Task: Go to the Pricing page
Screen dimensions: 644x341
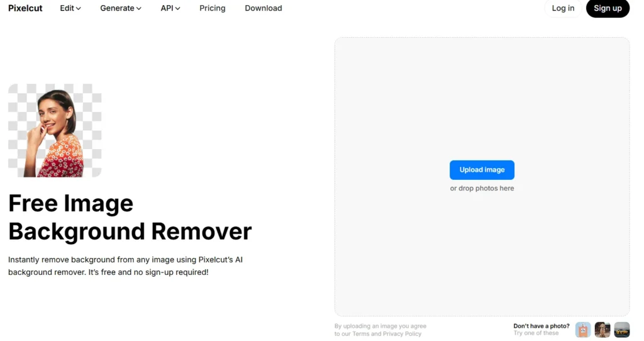Action: point(213,8)
